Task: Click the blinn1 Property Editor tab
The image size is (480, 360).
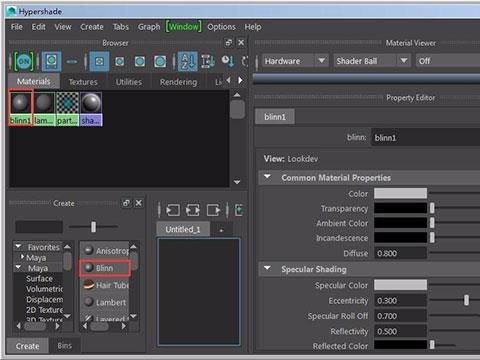Action: [275, 117]
